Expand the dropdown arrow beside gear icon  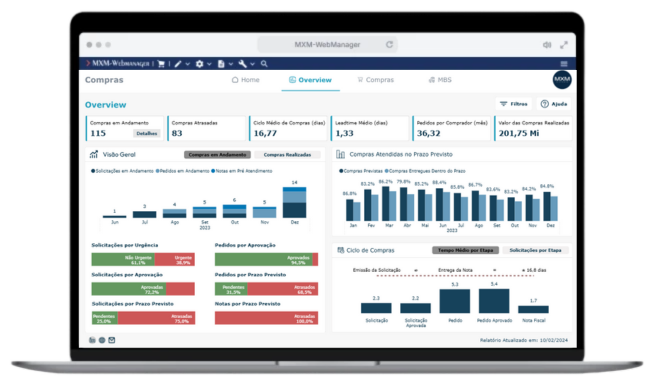click(209, 64)
